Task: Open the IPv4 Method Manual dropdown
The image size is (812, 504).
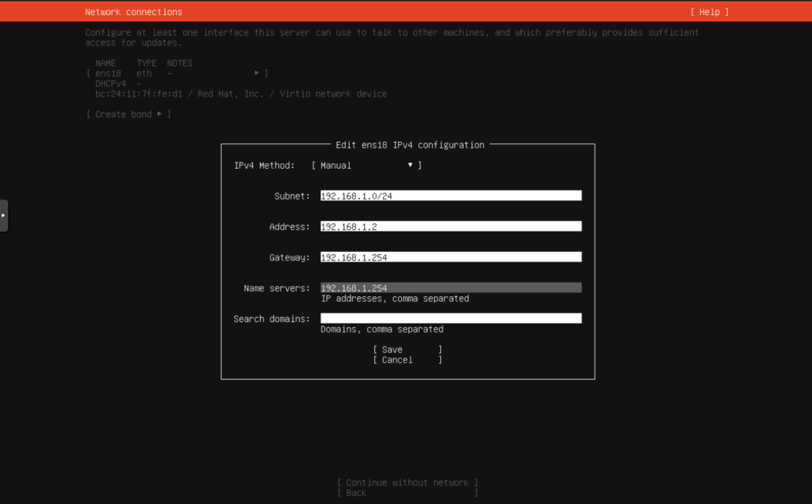Action: click(366, 166)
